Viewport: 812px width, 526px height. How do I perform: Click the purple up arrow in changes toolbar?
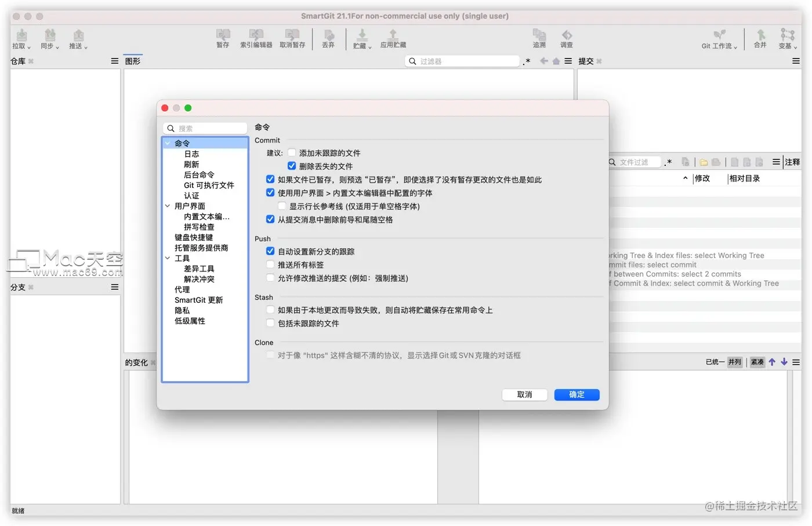pyautogui.click(x=772, y=362)
